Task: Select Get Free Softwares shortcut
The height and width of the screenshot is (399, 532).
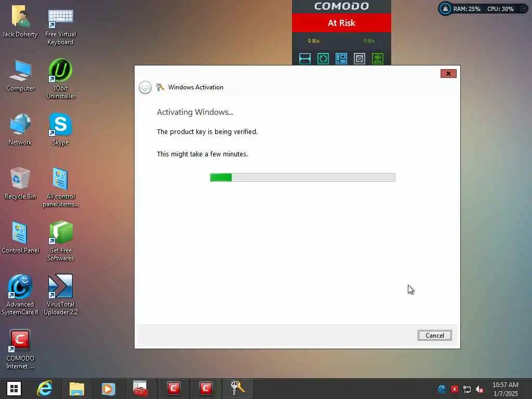Action: tap(61, 241)
